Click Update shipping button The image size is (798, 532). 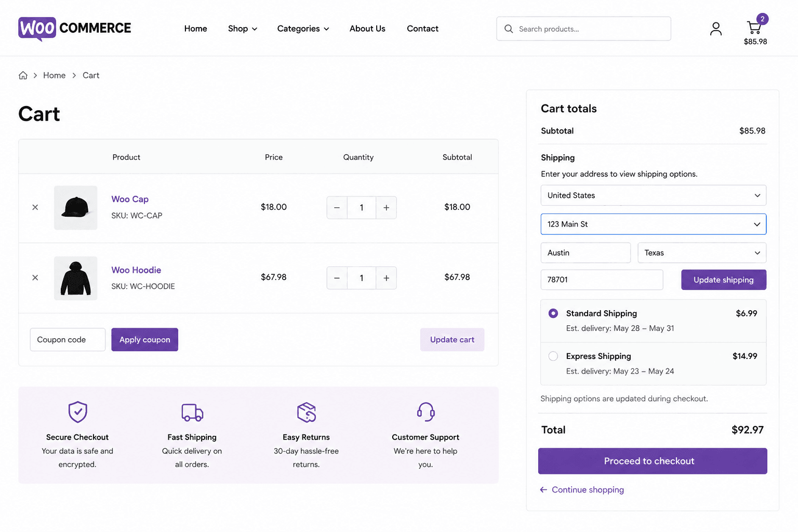724,280
